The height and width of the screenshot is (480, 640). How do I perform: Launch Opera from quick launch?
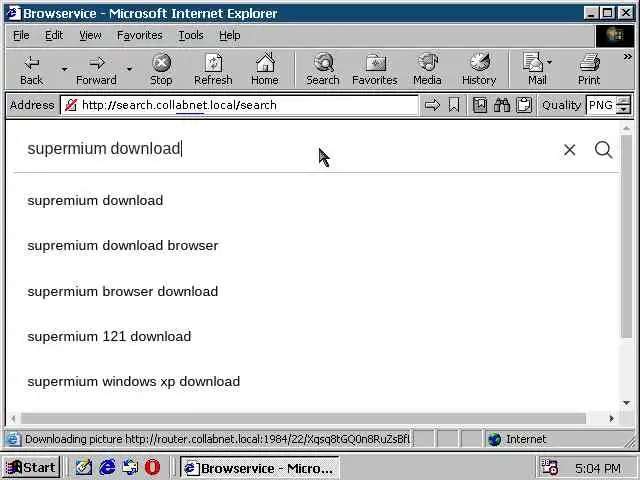pyautogui.click(x=152, y=467)
